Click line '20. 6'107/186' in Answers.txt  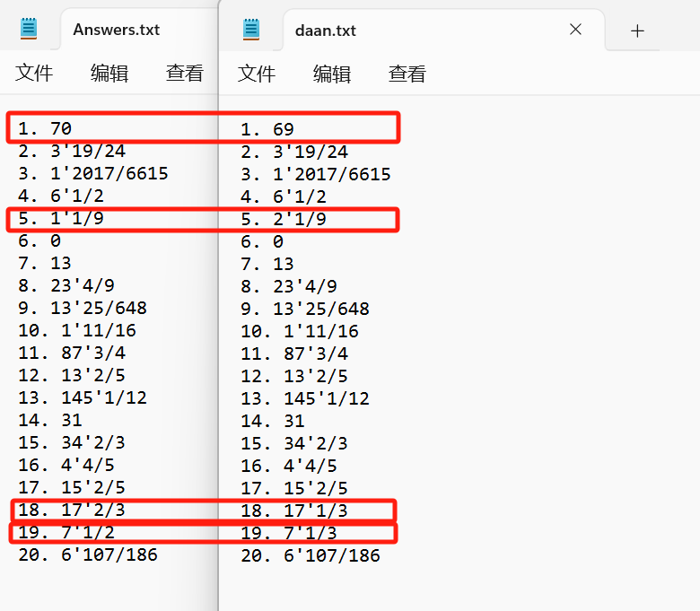[88, 554]
